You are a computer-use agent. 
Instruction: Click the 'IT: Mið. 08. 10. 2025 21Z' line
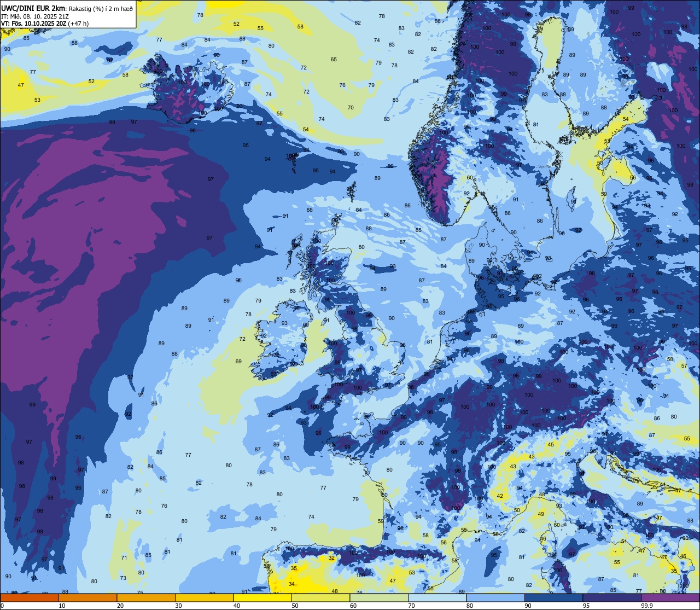pos(34,16)
